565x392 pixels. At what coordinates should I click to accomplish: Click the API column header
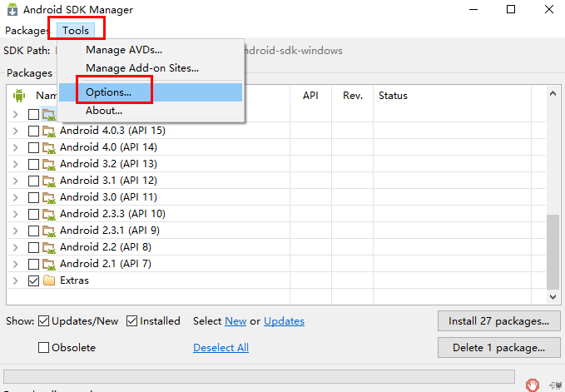pos(310,96)
